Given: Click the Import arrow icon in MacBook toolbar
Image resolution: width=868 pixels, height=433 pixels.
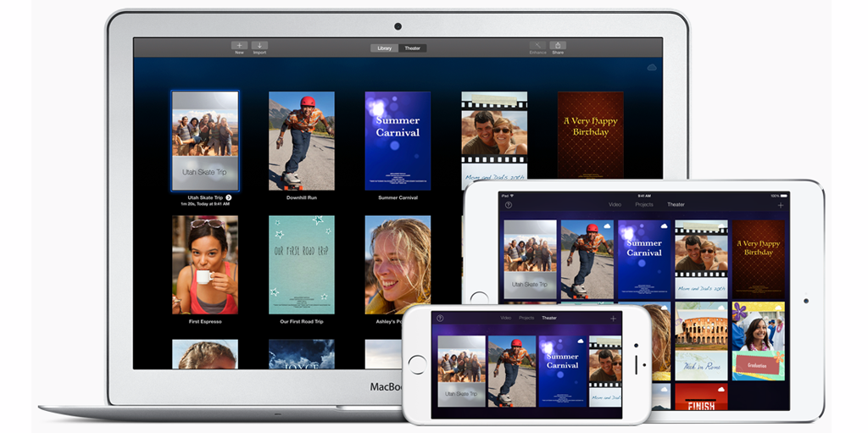Looking at the screenshot, I should tap(259, 46).
